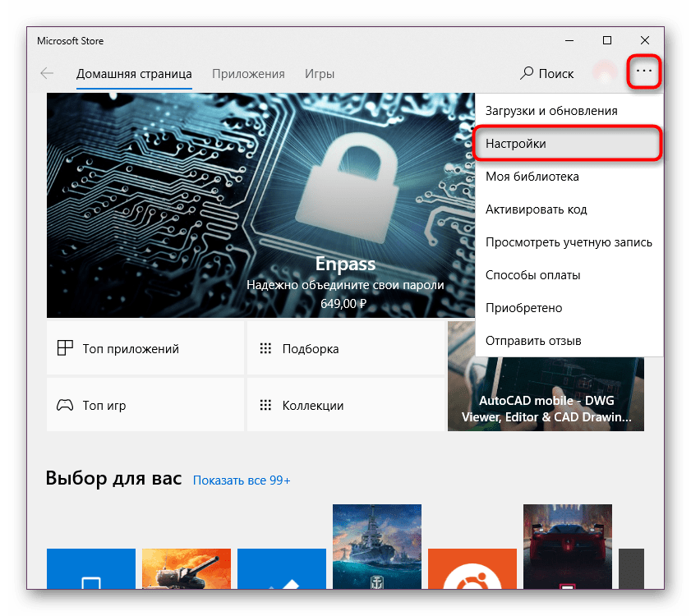
Task: Maximize the Microsoft Store window
Action: click(607, 40)
